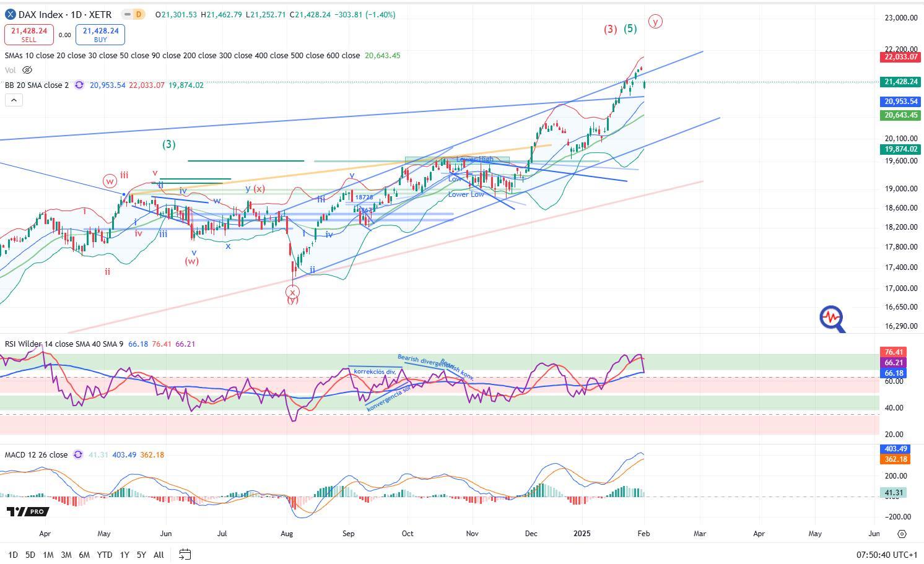This screenshot has width=924, height=564.
Task: Select the red (3) wave annotation at top
Action: [x=610, y=29]
